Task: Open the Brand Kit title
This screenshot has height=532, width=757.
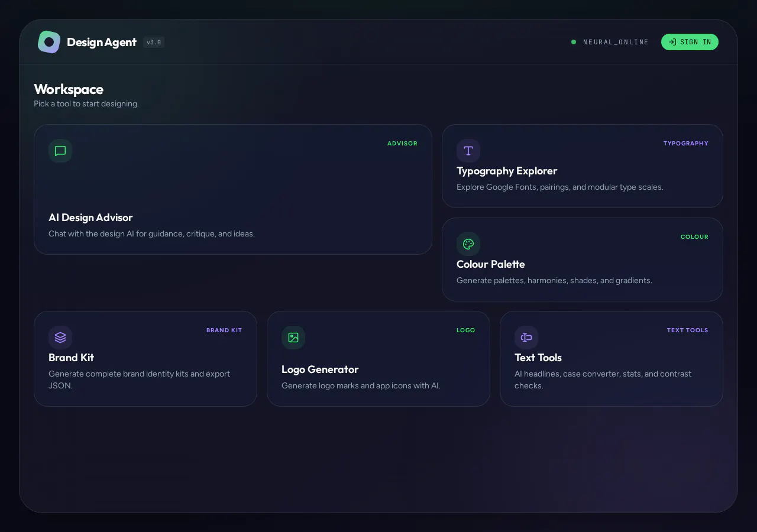Action: coord(71,358)
